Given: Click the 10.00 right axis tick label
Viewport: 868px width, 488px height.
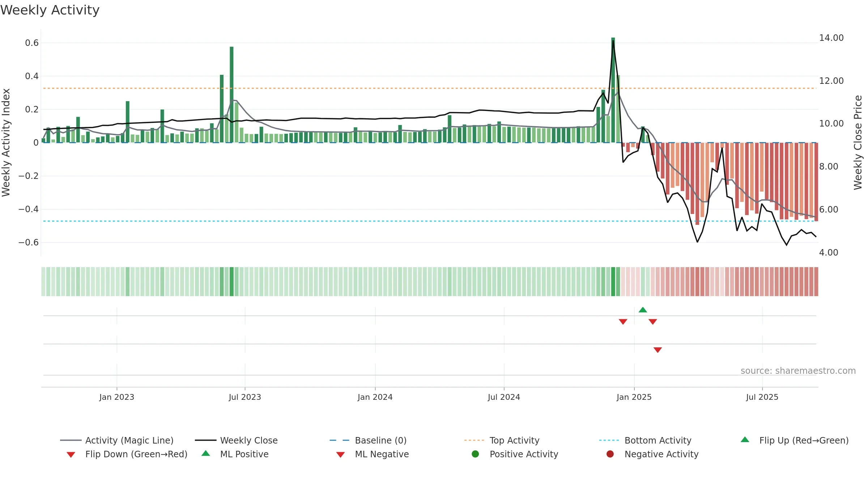Looking at the screenshot, I should click(831, 124).
